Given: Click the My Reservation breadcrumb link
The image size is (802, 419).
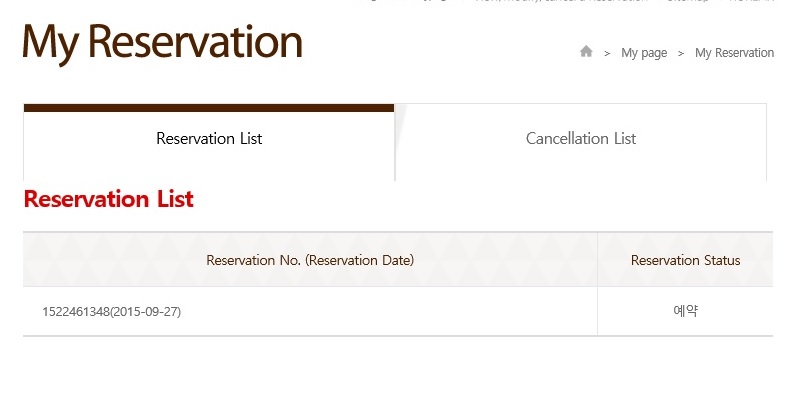Looking at the screenshot, I should (734, 53).
